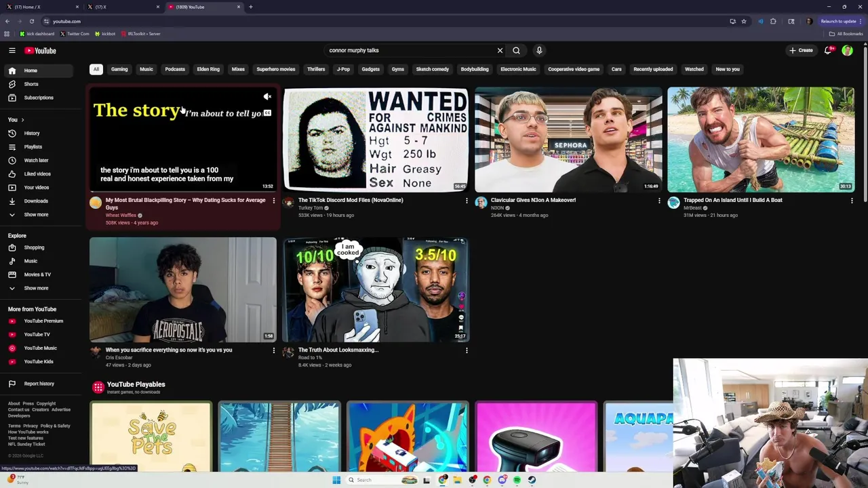
Task: Open a new browser tab
Action: click(x=251, y=7)
